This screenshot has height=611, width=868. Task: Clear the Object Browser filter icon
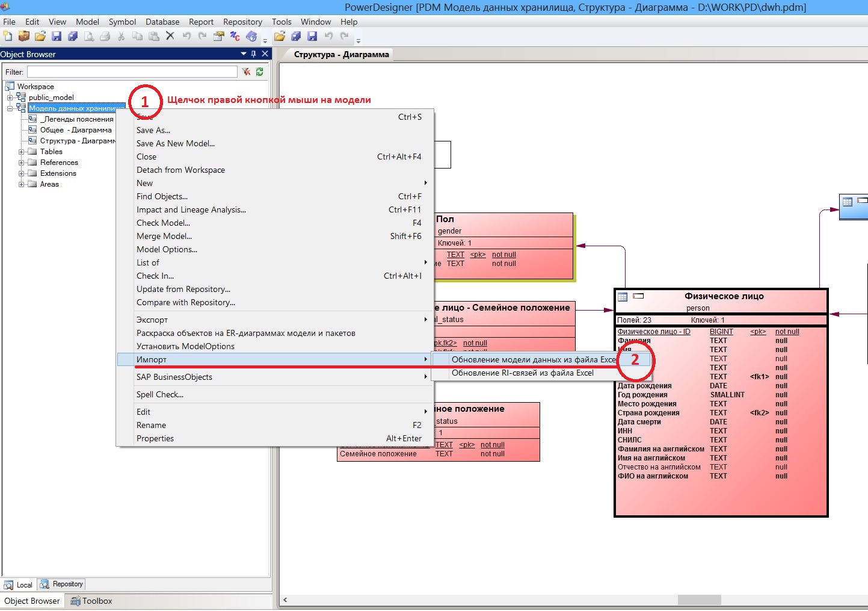click(x=247, y=72)
